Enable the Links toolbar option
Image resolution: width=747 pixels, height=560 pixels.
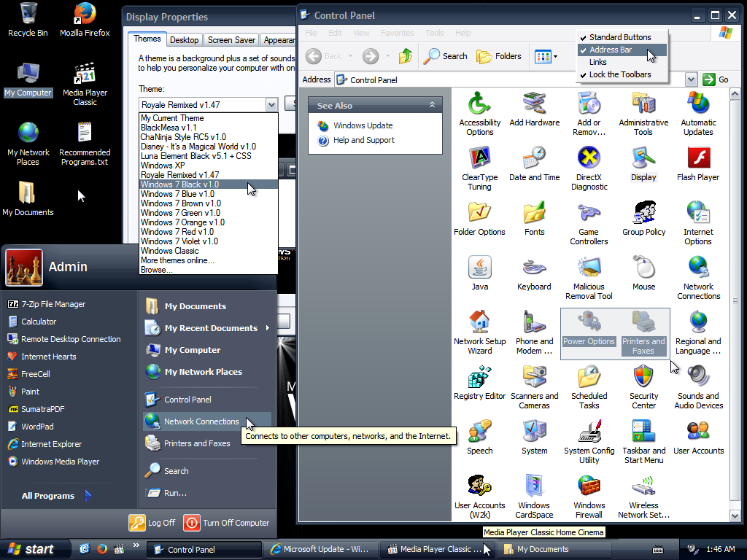620,62
